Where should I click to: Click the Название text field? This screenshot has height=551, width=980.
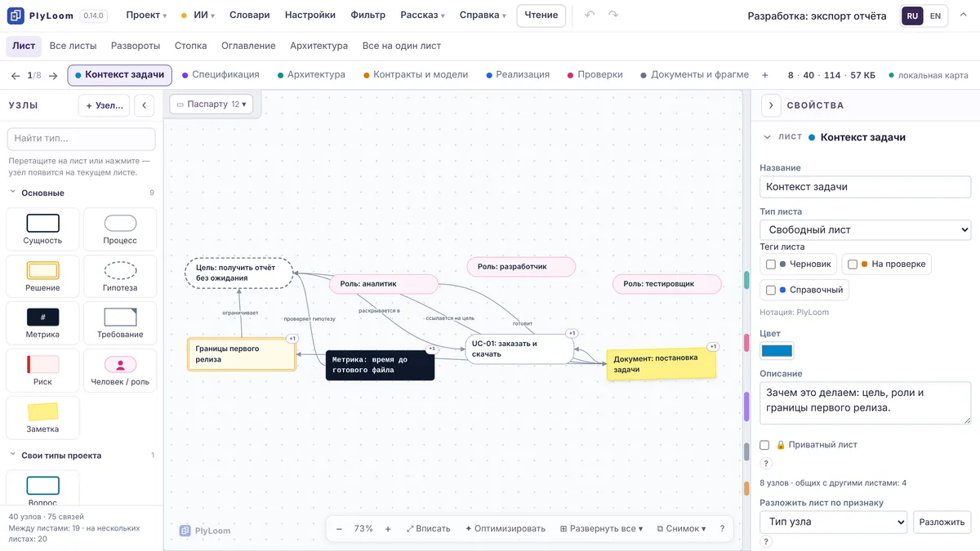click(865, 187)
